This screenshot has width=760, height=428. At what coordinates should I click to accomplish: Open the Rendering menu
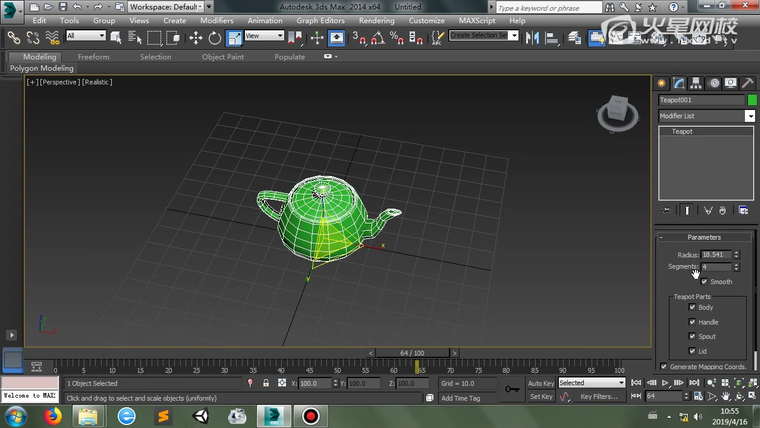tap(376, 20)
